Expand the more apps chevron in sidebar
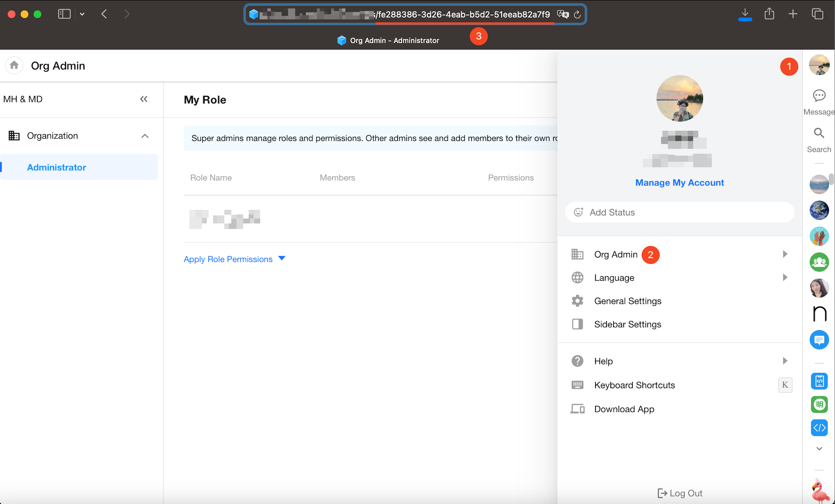835x504 pixels. point(819,449)
